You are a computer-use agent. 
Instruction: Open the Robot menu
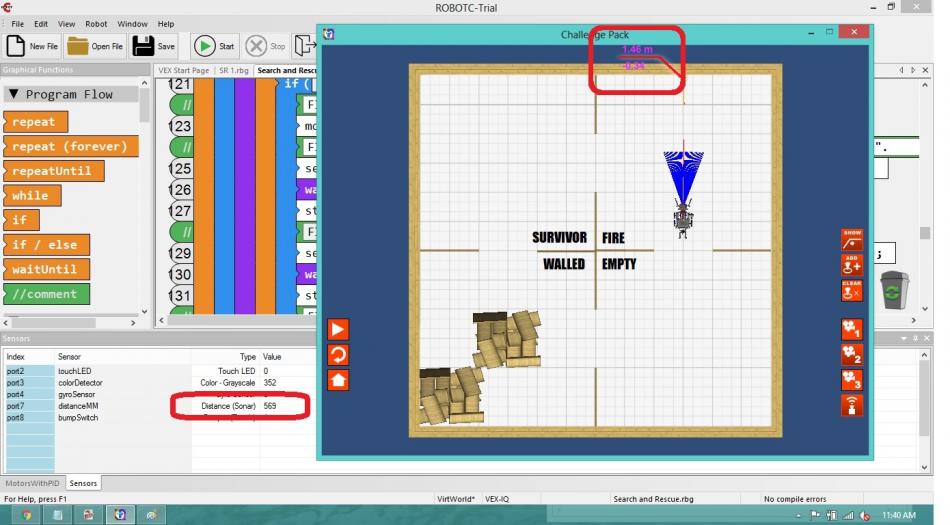[x=96, y=24]
